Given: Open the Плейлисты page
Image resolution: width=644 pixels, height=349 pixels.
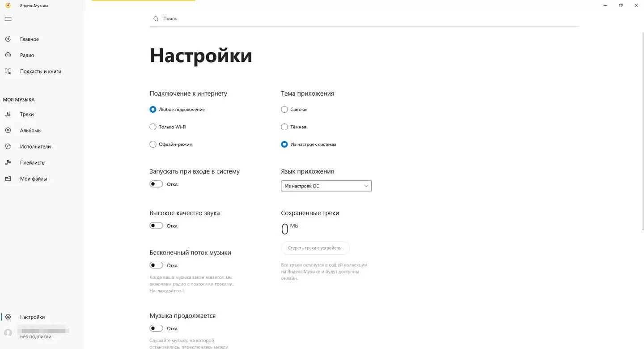Looking at the screenshot, I should [33, 163].
